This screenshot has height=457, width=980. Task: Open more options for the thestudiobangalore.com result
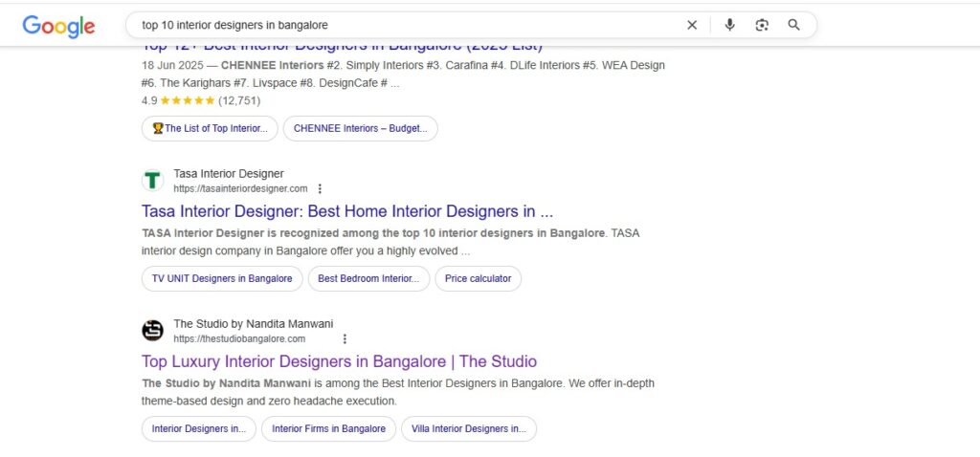tap(345, 339)
